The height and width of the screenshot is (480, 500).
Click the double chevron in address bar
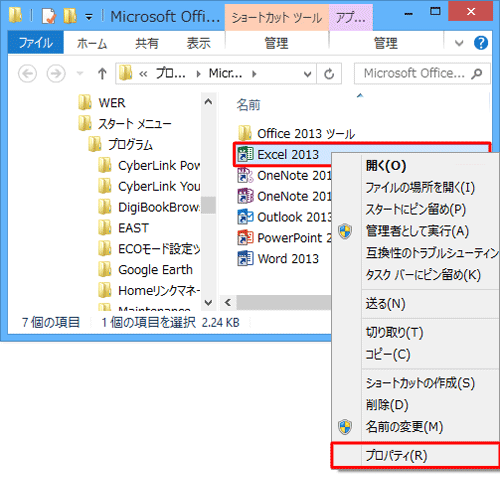click(x=143, y=74)
